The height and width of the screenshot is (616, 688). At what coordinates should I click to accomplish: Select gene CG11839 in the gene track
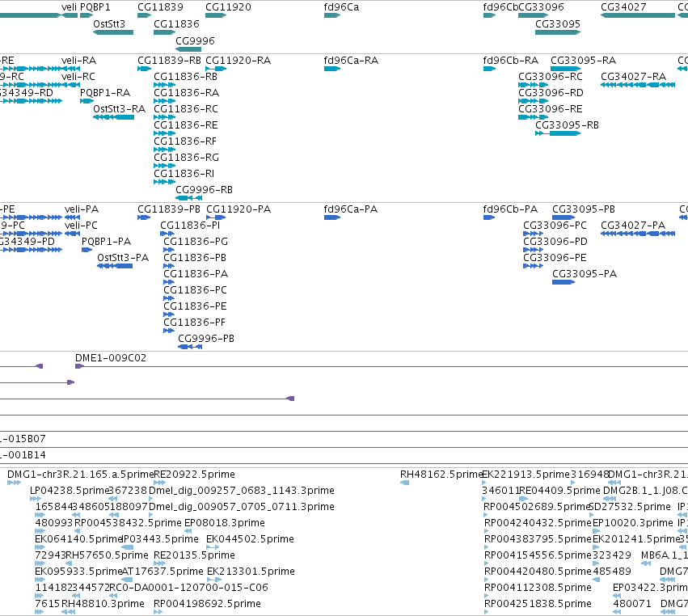144,15
